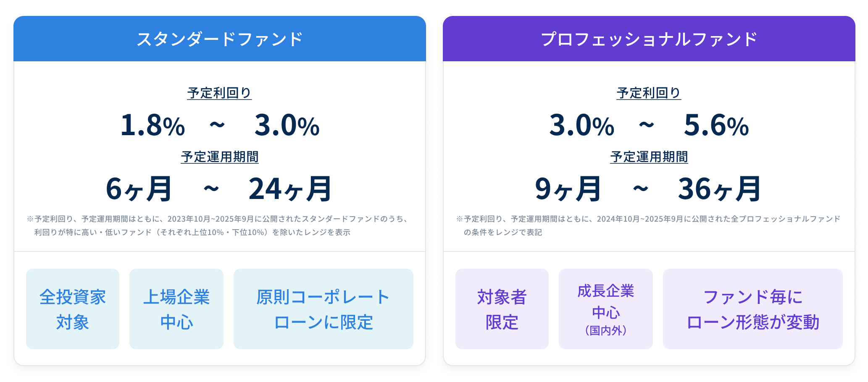Screen dimensions: 868x382
Task: Click 予定利回り label in Professional fund card
Action: click(649, 93)
